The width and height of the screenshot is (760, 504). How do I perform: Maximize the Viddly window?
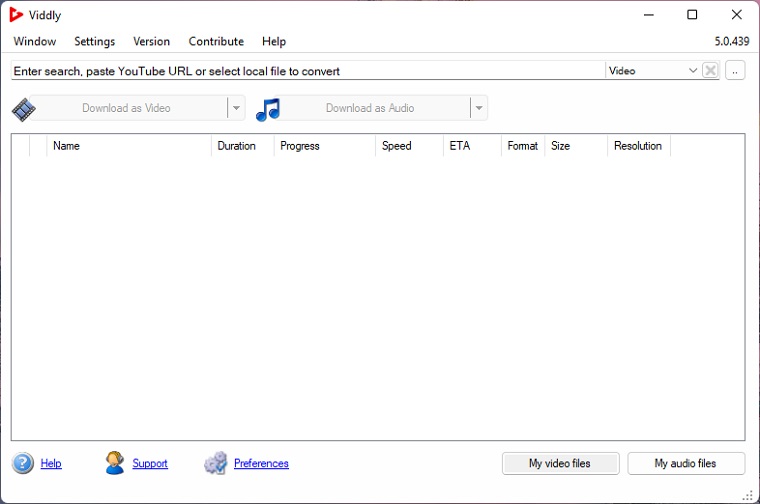pyautogui.click(x=692, y=15)
